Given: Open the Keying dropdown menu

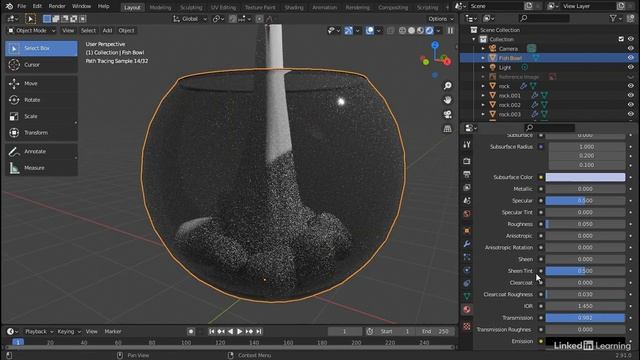Looking at the screenshot, I should click(69, 331).
